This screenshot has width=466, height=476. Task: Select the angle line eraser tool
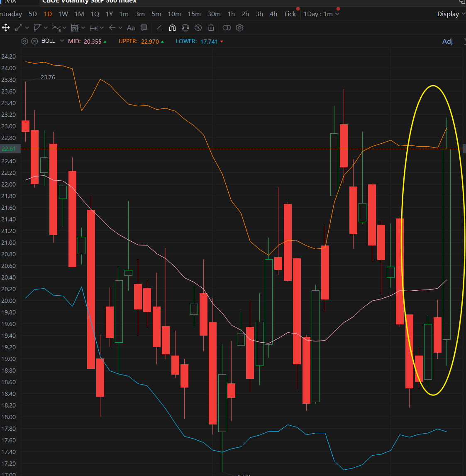[159, 28]
